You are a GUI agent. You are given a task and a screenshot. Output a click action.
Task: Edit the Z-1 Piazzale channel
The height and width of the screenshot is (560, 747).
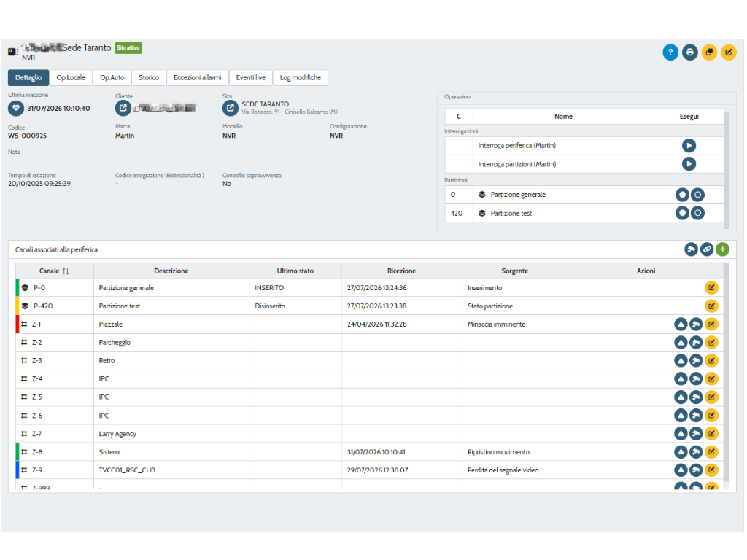[711, 324]
